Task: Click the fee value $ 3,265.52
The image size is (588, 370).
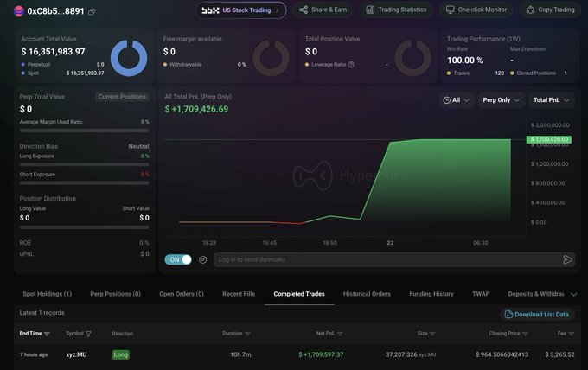Action: (x=559, y=354)
